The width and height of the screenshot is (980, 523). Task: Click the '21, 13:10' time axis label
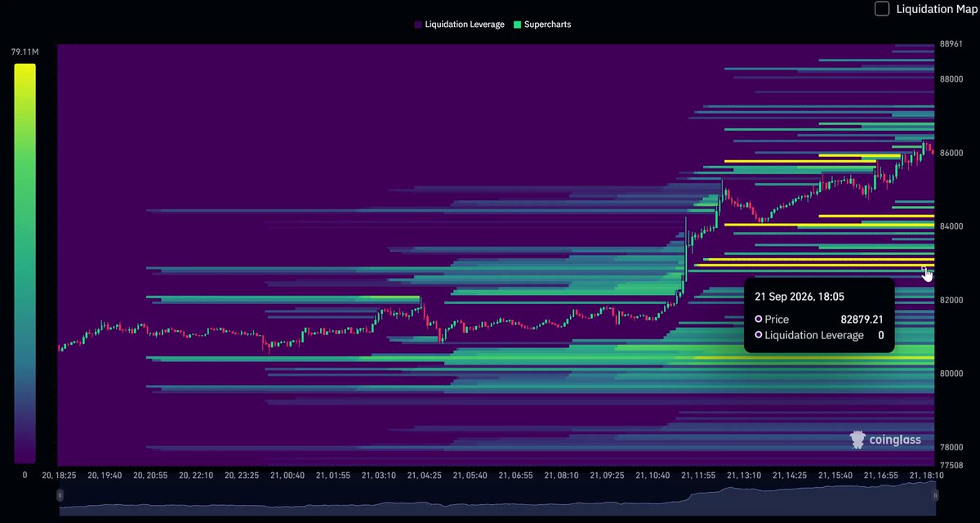point(745,475)
